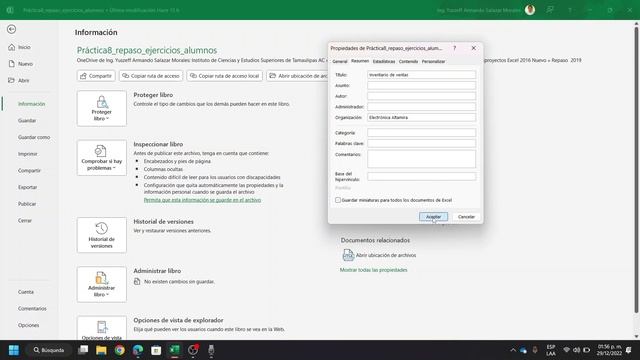Show hidden system tray icons

[x=513, y=350]
